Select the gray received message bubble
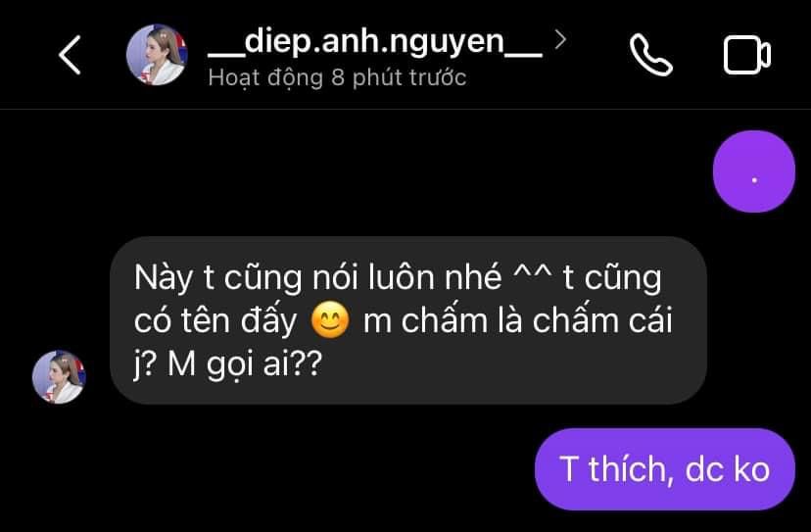 click(408, 320)
